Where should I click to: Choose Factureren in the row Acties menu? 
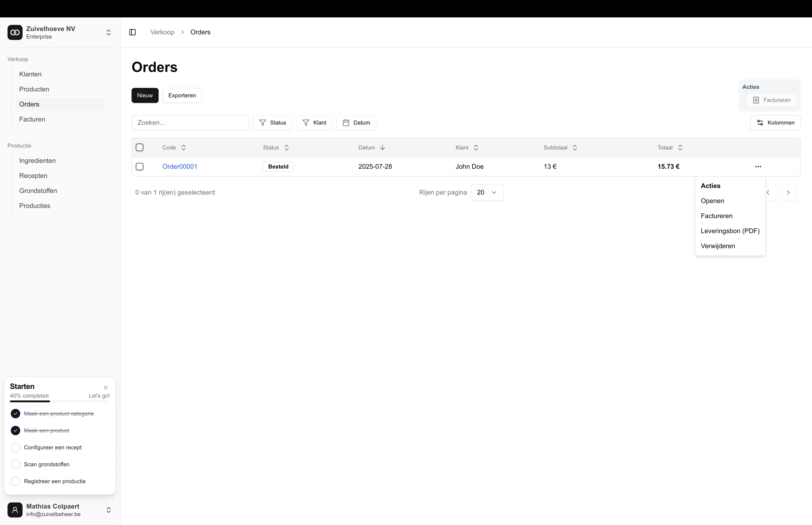click(730, 216)
